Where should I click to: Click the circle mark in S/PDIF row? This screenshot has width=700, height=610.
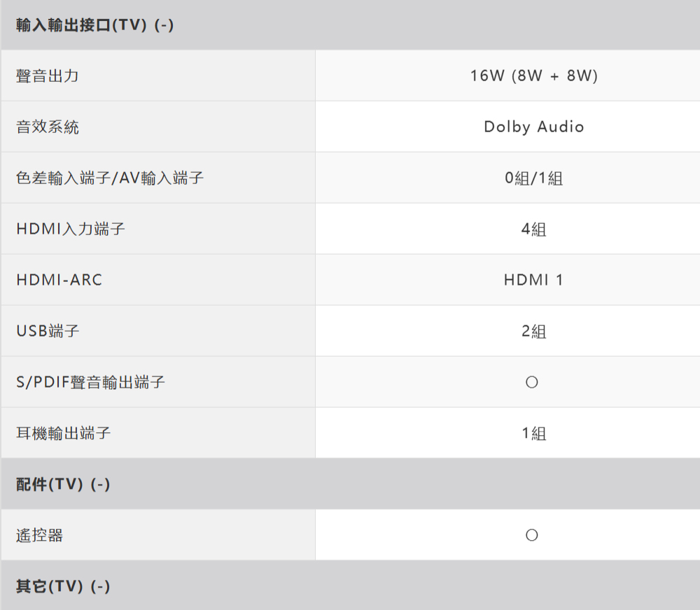[x=531, y=383]
